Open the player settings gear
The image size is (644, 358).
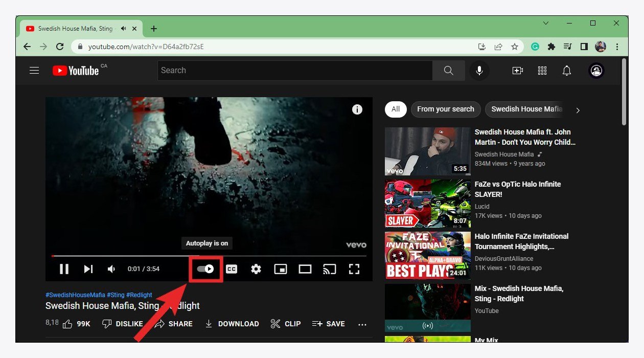256,269
